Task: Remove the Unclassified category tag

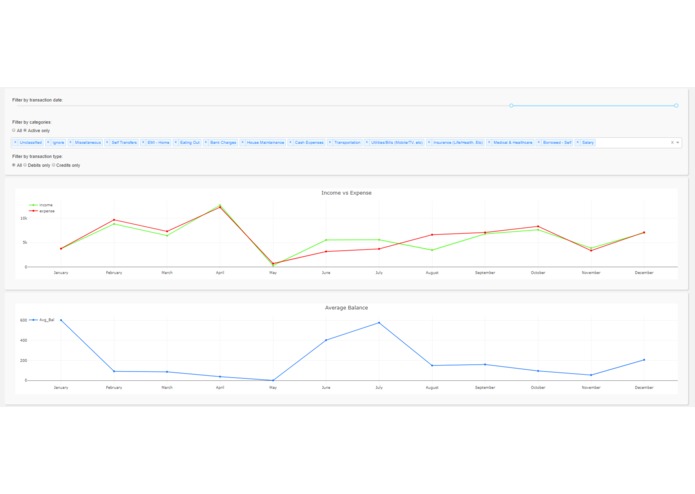Action: click(16, 143)
